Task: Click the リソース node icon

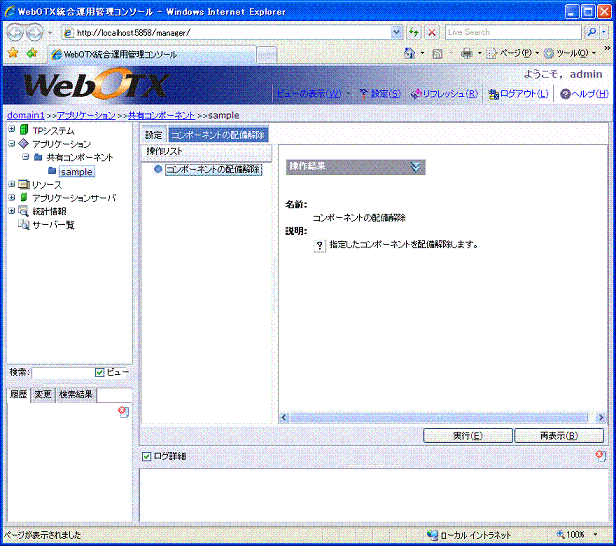Action: (x=23, y=184)
